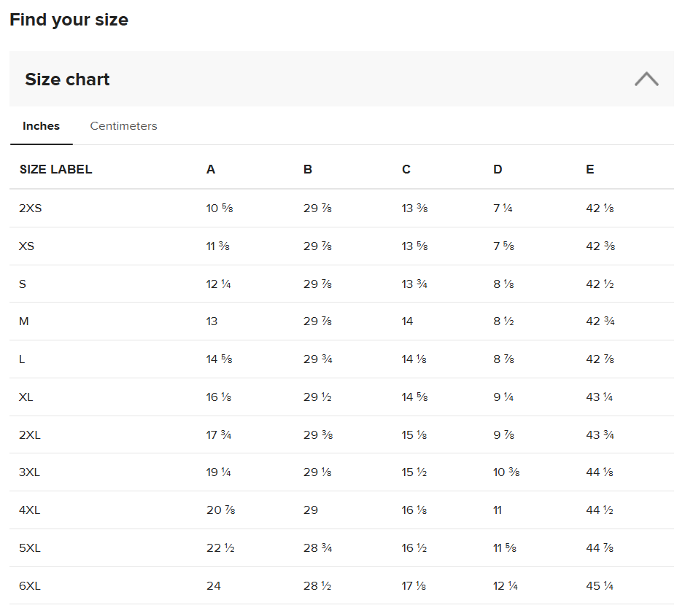Click the 45 ¼ value in column E

pos(600,586)
